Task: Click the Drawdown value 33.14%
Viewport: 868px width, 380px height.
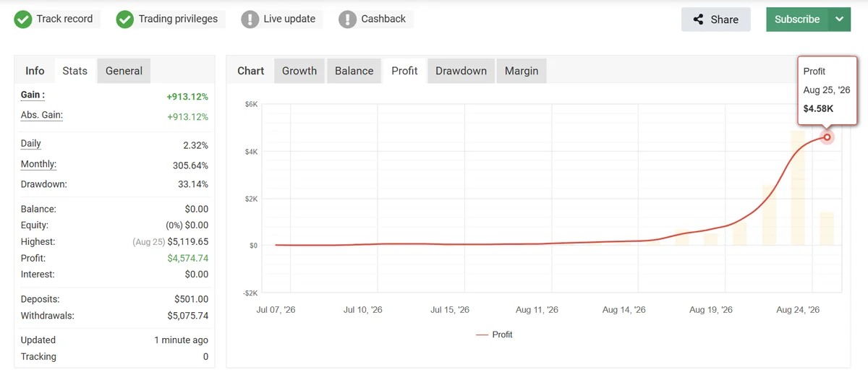Action: [193, 184]
